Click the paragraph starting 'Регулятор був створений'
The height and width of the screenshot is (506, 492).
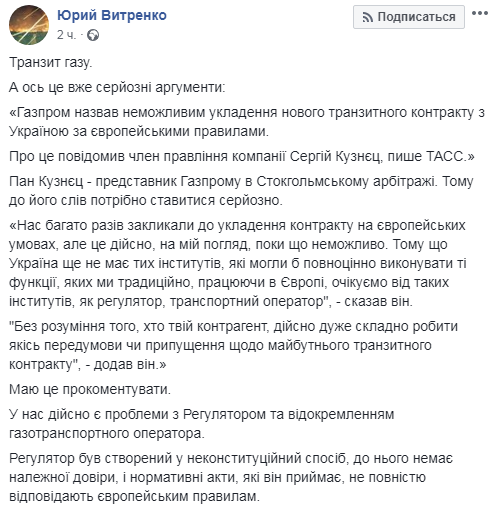tap(231, 478)
